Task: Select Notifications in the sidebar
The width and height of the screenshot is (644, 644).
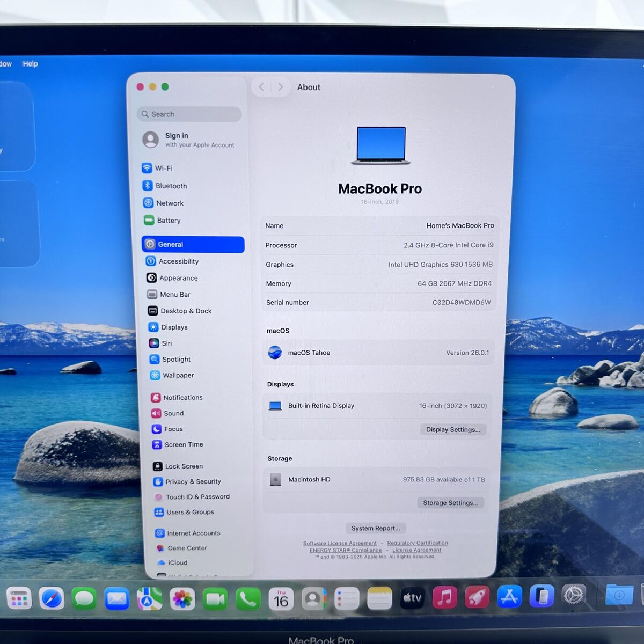Action: 182,398
